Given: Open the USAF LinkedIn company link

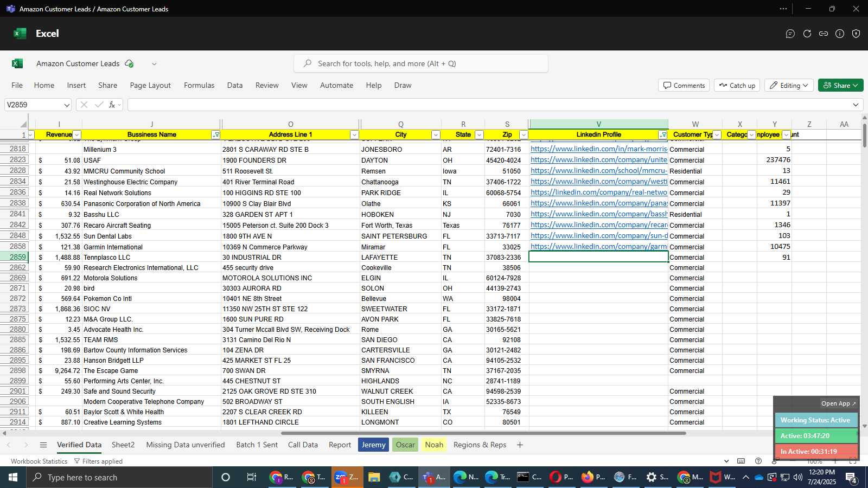Looking at the screenshot, I should [x=599, y=160].
